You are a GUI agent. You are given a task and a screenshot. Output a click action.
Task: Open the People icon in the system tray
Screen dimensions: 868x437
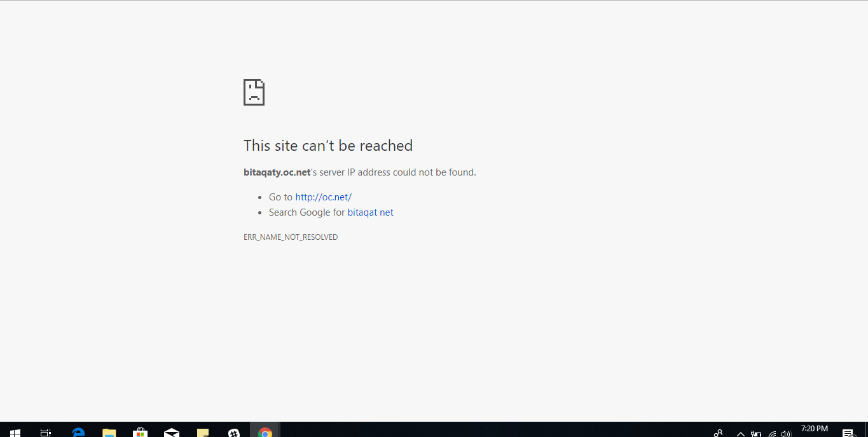click(x=718, y=433)
